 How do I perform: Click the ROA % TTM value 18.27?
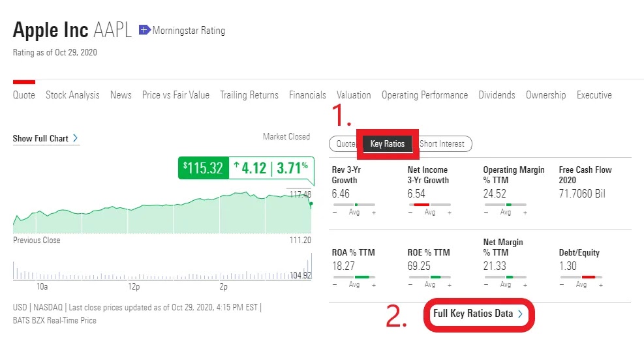pyautogui.click(x=343, y=266)
